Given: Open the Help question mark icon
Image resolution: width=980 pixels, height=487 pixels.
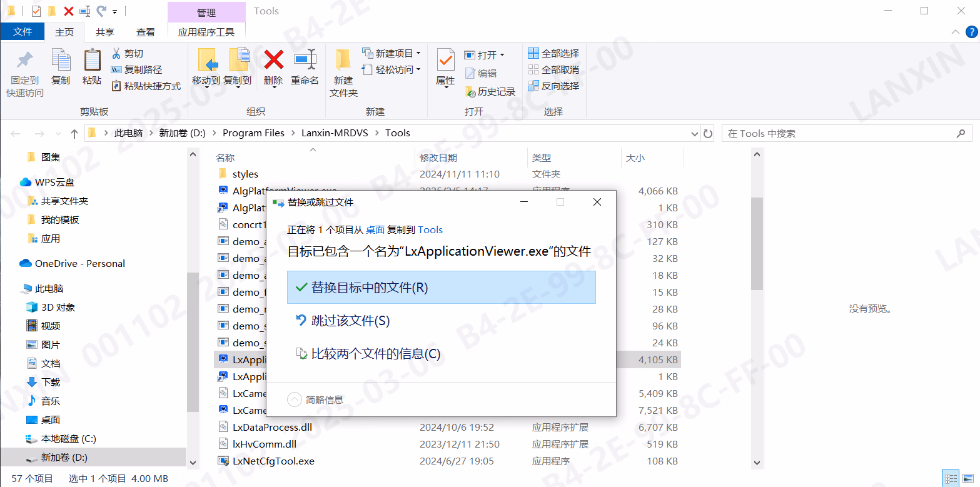Looking at the screenshot, I should point(970,32).
